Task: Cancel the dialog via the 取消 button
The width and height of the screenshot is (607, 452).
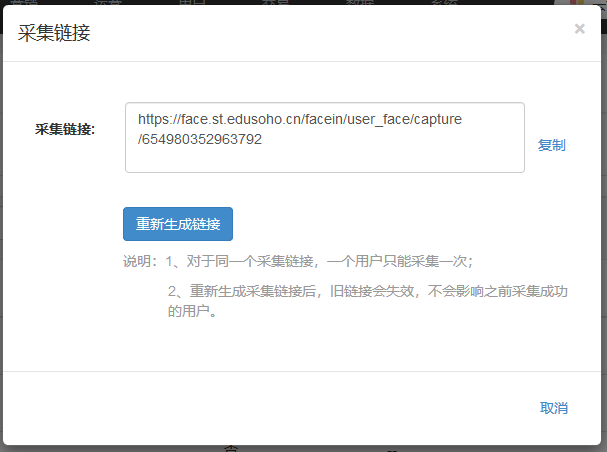Action: (553, 408)
